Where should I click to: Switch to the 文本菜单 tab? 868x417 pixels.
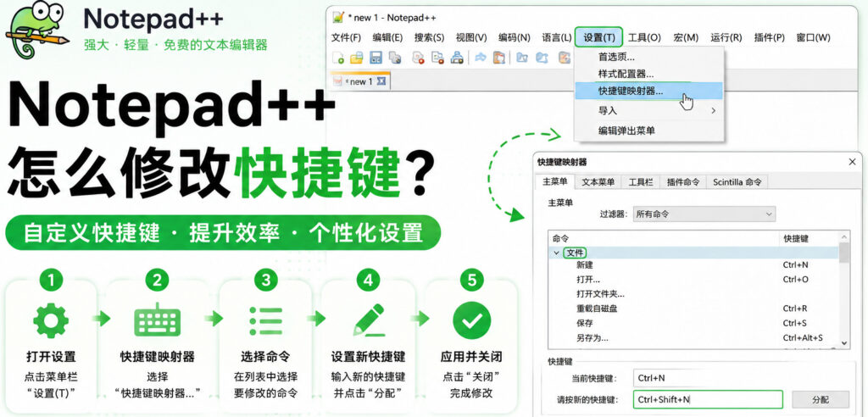[598, 181]
